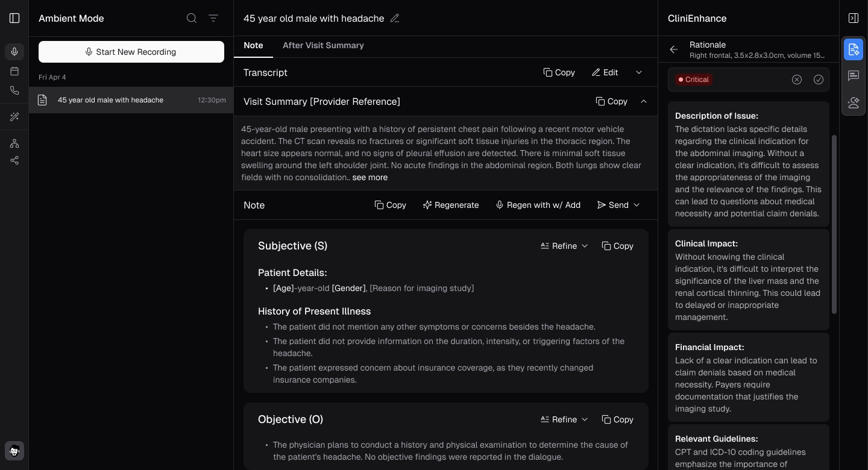Open the filter icon in Ambient Mode header
Screen dimensions: 868x470
point(213,18)
